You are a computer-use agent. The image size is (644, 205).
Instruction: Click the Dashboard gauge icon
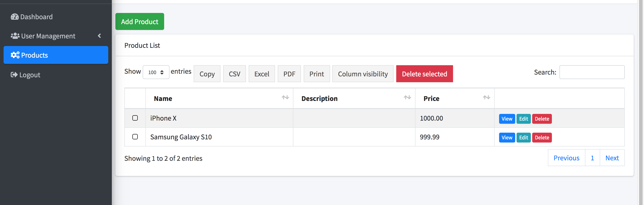pos(15,17)
